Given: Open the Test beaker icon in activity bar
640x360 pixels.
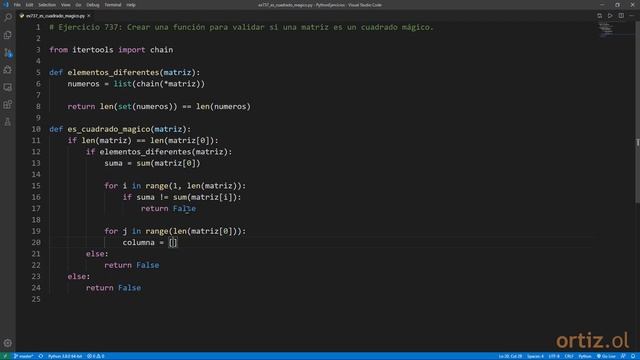Looking at the screenshot, I should pyautogui.click(x=8, y=122).
